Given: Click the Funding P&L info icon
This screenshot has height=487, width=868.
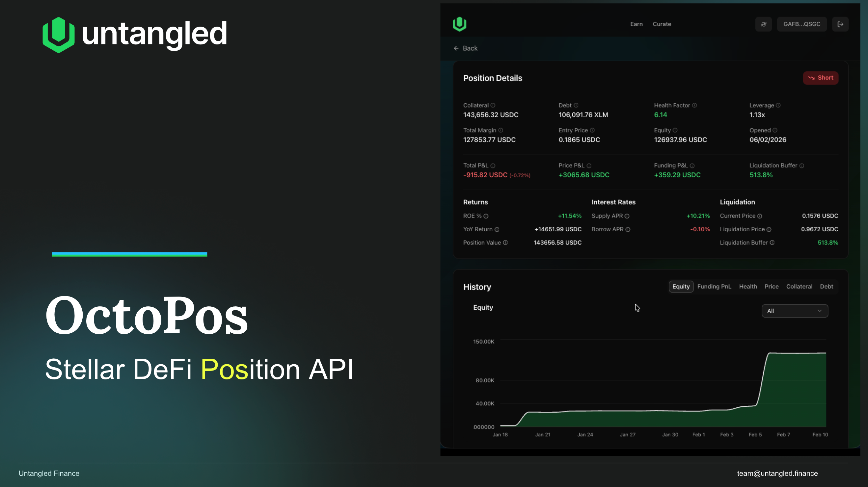Looking at the screenshot, I should 692,166.
